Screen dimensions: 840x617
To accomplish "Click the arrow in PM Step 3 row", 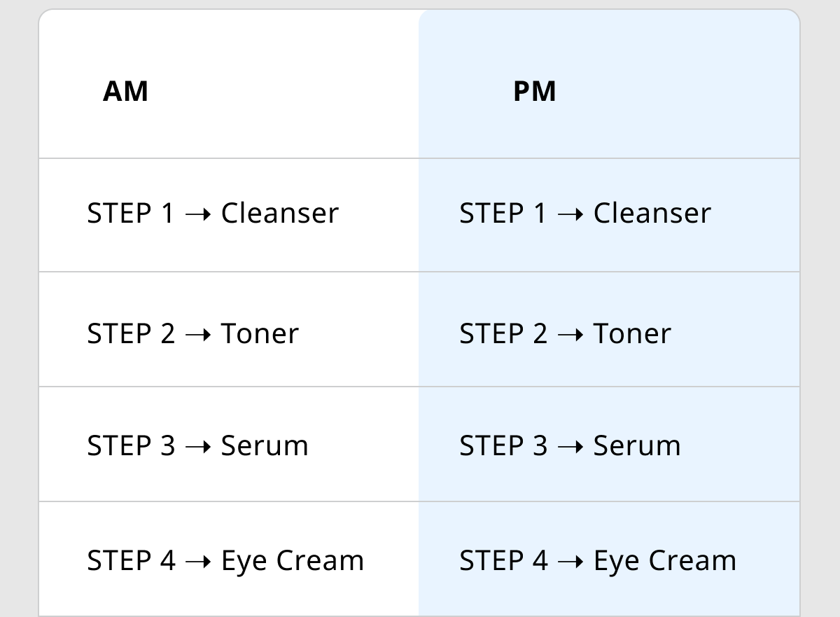I will [x=570, y=447].
